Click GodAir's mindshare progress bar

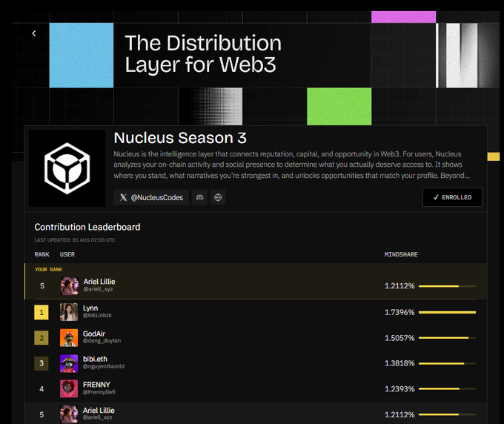pos(447,338)
